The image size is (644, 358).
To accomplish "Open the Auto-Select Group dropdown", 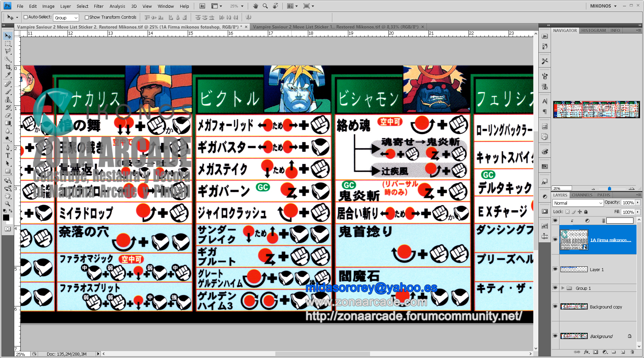I will click(66, 18).
